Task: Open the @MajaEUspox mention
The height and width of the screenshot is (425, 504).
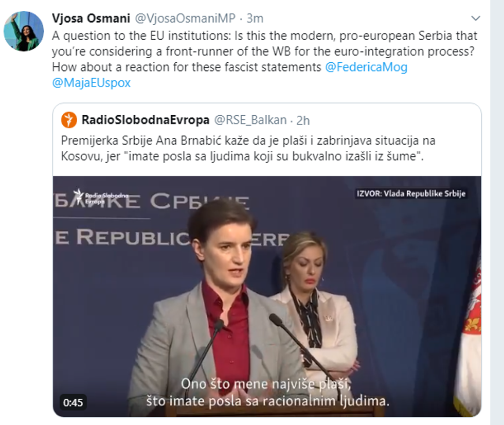Action: 92,82
